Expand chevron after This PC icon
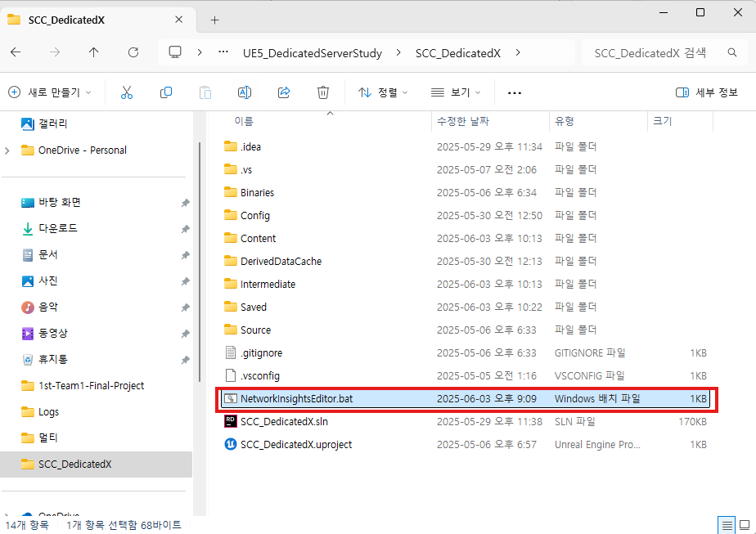The height and width of the screenshot is (534, 756). pyautogui.click(x=200, y=52)
